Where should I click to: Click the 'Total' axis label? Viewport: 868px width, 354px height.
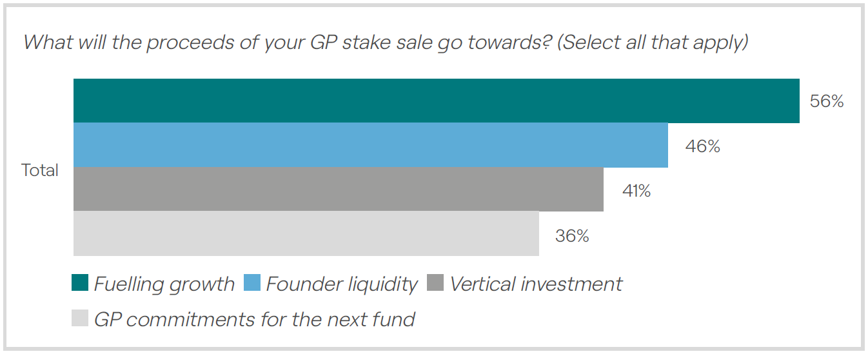click(40, 170)
